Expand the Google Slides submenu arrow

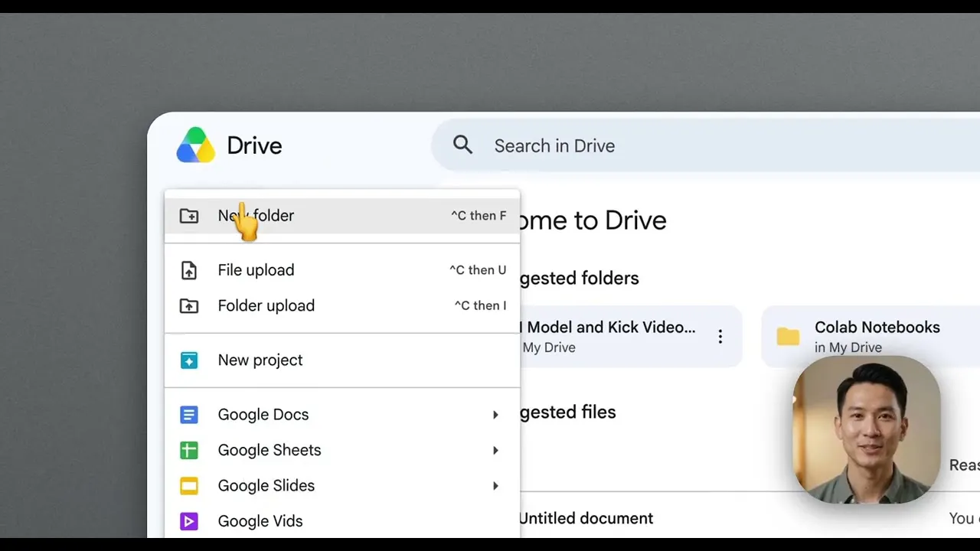pyautogui.click(x=495, y=486)
